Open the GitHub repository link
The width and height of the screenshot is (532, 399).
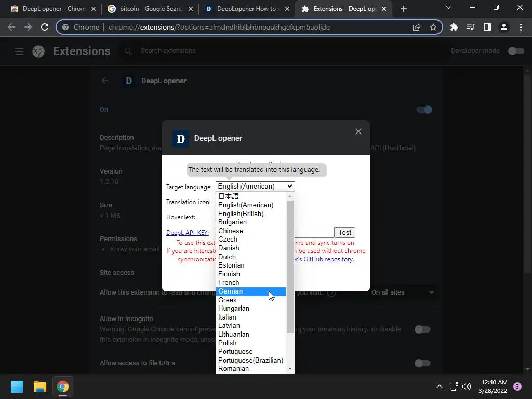click(x=324, y=259)
